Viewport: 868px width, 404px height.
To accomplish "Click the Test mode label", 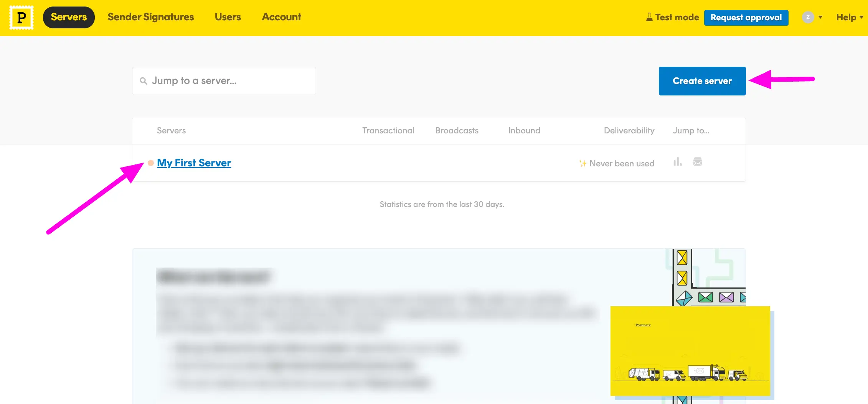I will 677,17.
